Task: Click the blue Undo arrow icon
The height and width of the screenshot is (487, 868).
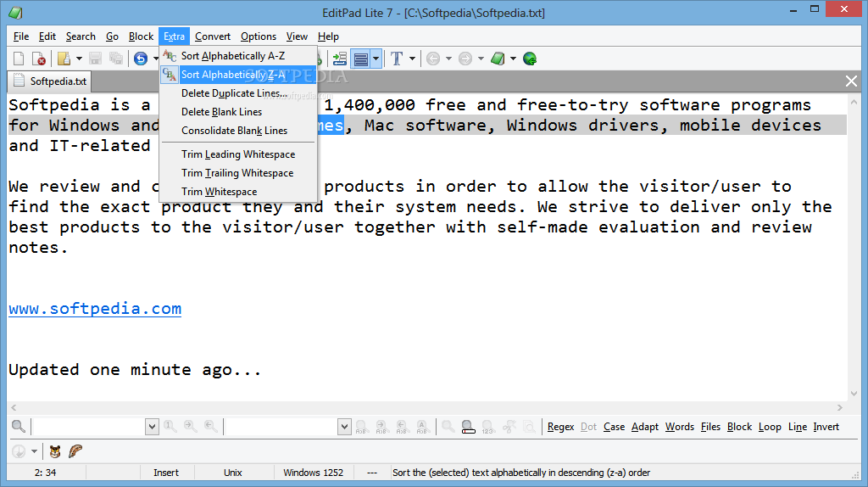Action: coord(141,59)
